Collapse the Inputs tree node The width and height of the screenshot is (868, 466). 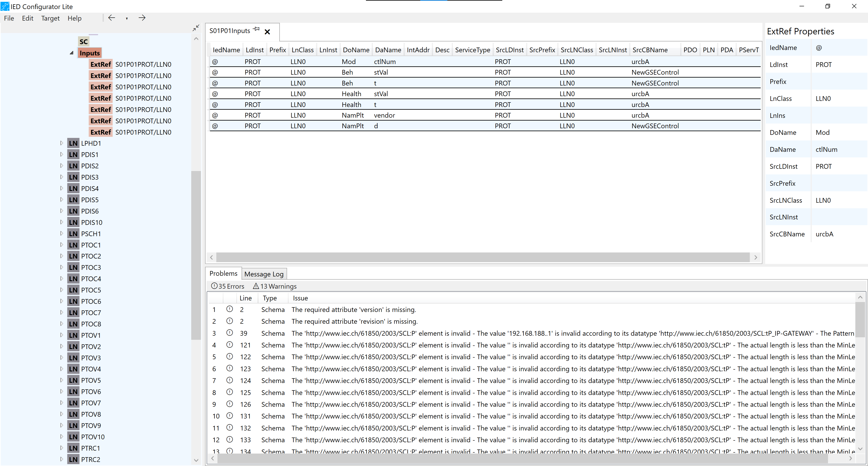pyautogui.click(x=71, y=53)
